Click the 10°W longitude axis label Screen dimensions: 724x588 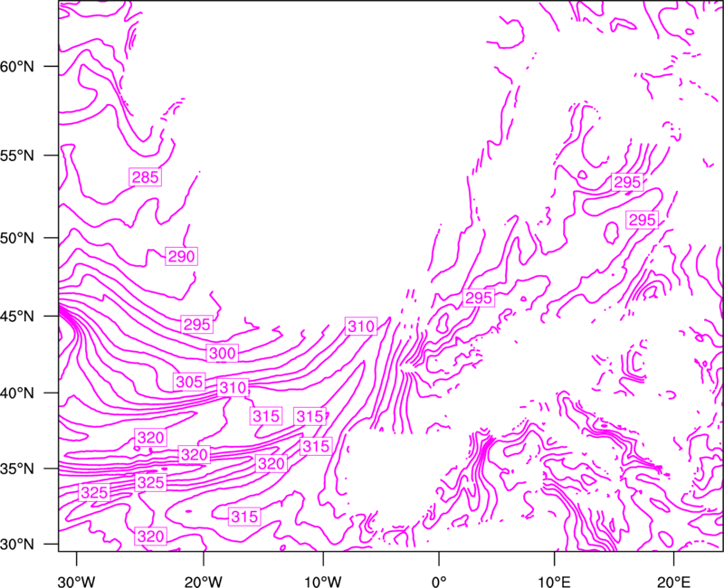point(323,582)
